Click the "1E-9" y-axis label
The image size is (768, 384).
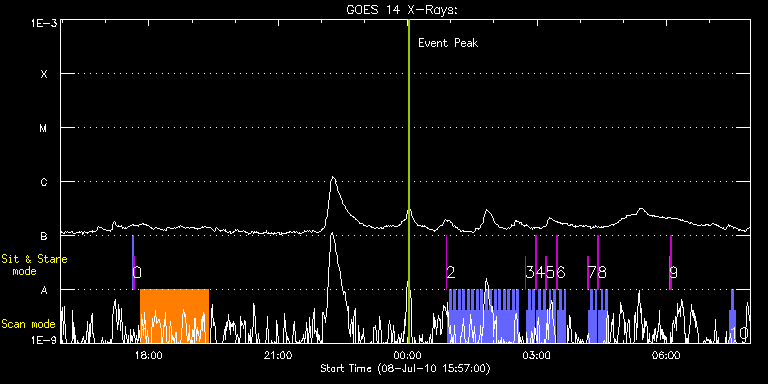[x=44, y=339]
